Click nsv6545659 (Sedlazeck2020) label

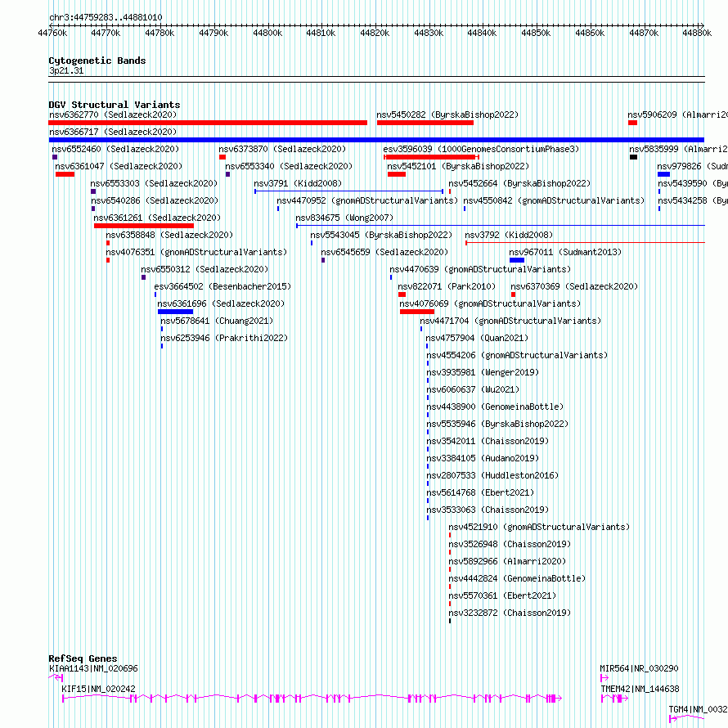(385, 252)
